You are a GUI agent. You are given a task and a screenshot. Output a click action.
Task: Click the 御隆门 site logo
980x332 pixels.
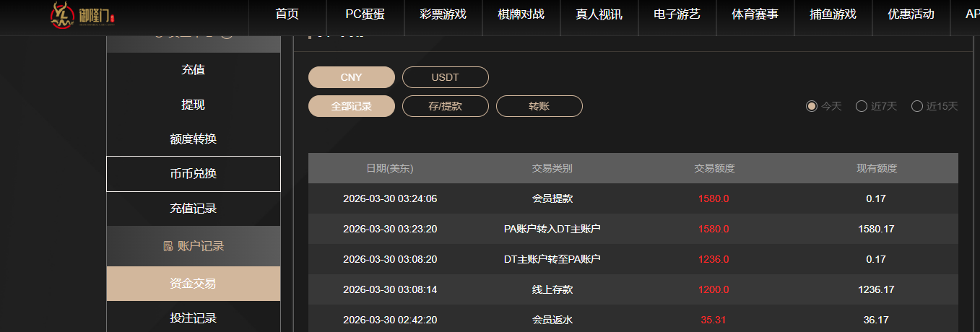pyautogui.click(x=83, y=15)
